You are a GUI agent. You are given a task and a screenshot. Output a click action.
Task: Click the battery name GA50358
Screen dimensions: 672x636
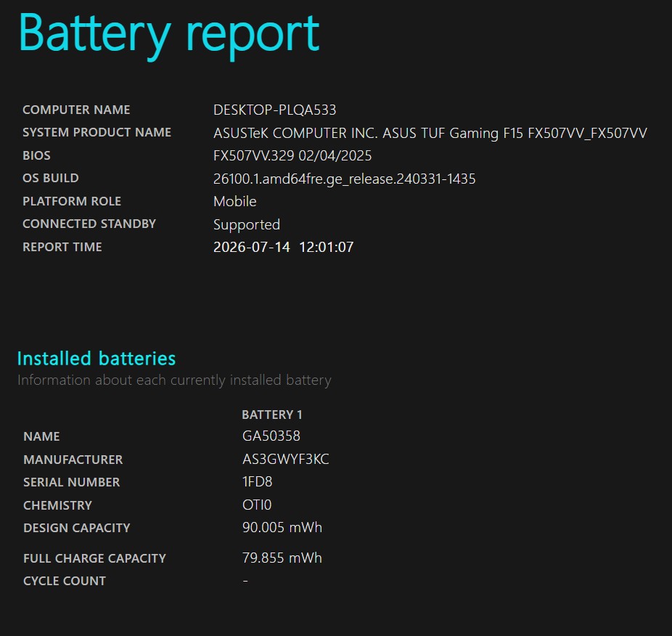pyautogui.click(x=271, y=436)
